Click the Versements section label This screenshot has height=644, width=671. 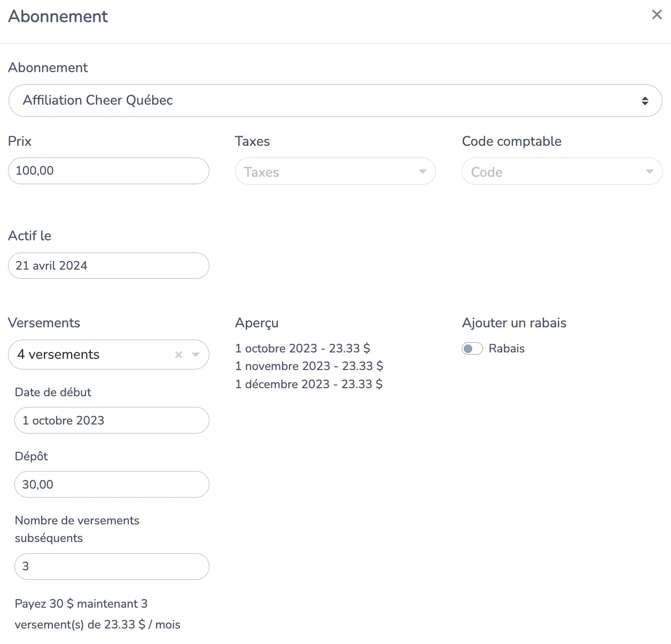[x=44, y=323]
